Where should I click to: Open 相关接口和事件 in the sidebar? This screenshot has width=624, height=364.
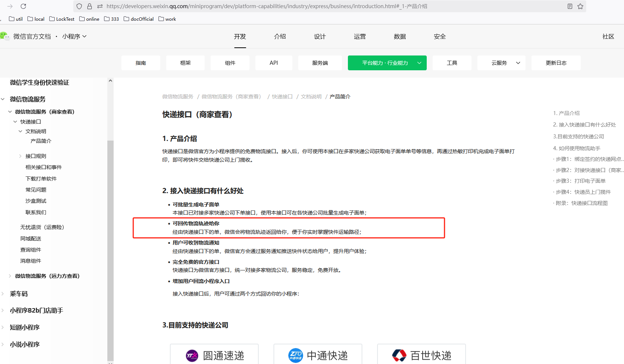pos(44,167)
